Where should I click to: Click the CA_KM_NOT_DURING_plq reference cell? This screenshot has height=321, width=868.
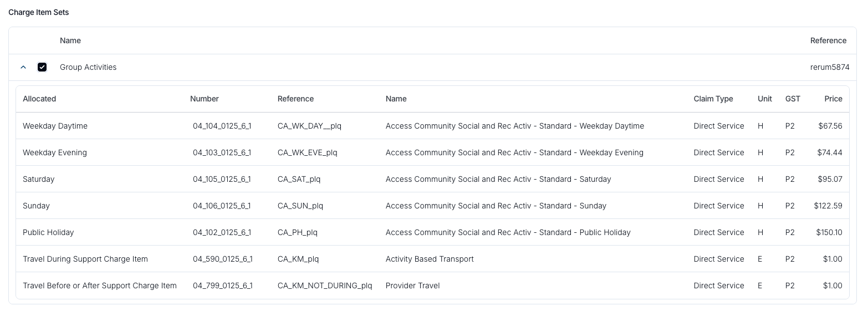325,286
